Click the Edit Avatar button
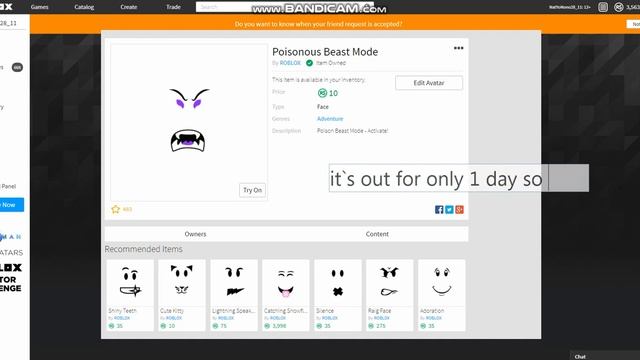The image size is (640, 360). coord(429,83)
